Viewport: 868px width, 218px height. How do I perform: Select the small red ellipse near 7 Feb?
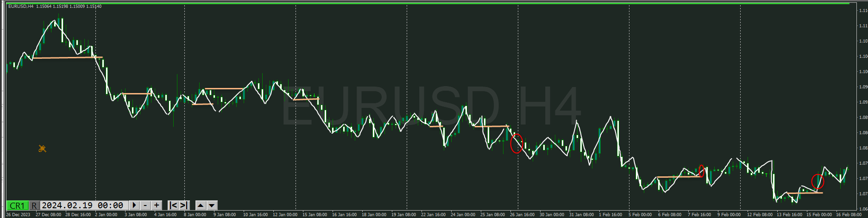tap(701, 171)
